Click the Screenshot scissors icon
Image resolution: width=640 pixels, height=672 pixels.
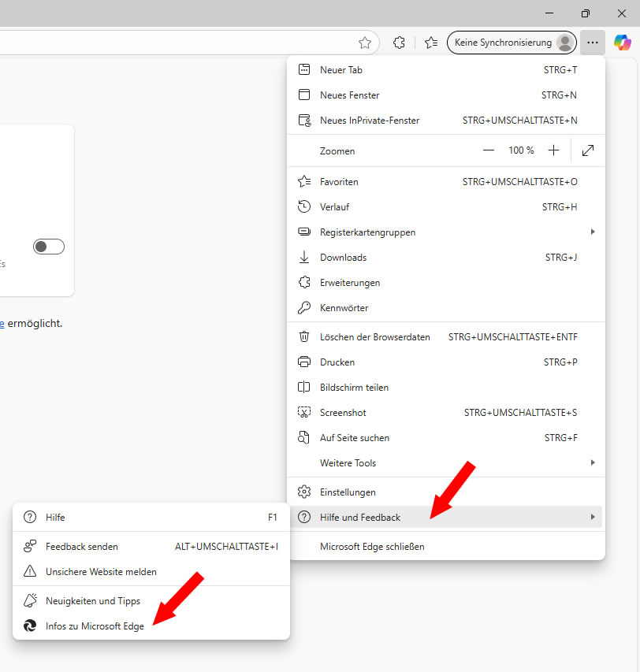[304, 412]
